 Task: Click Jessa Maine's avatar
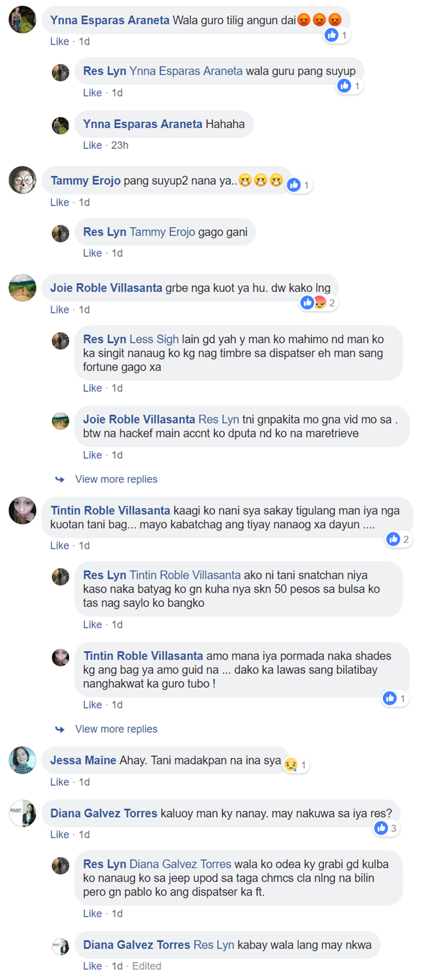pos(23,760)
